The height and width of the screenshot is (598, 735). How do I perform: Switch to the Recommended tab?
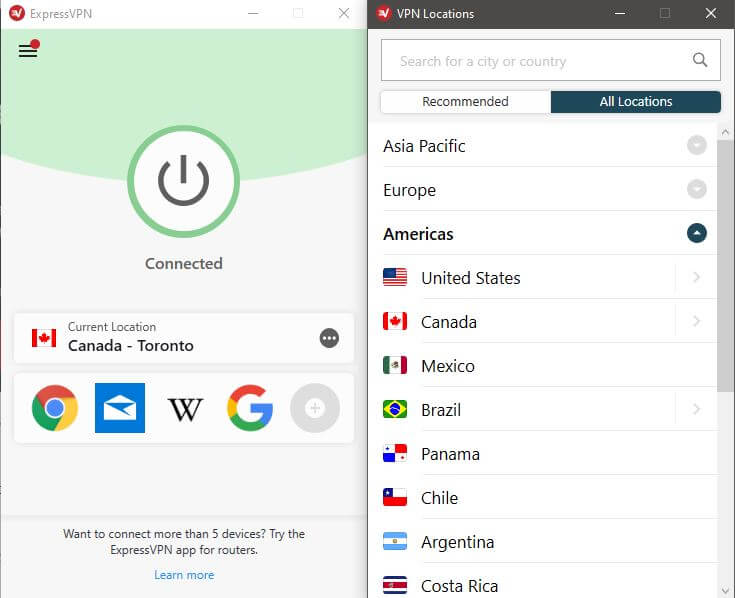coord(465,102)
